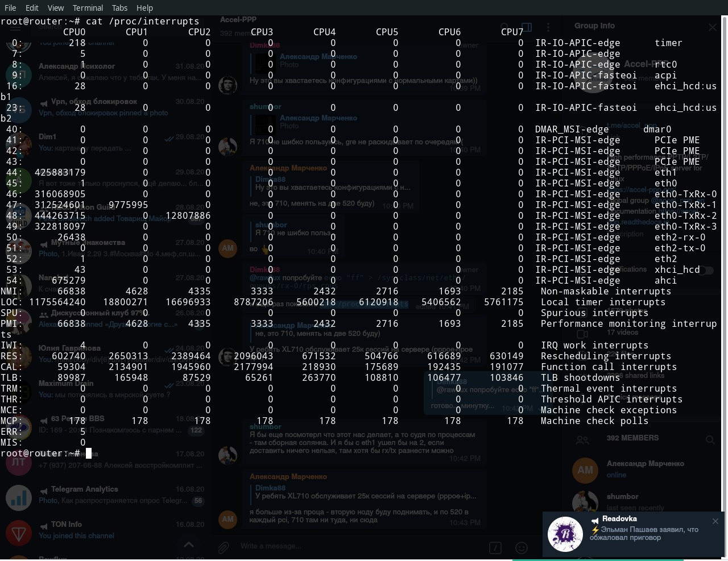Open the Help menu
Image resolution: width=728 pixels, height=561 pixels.
click(x=144, y=8)
